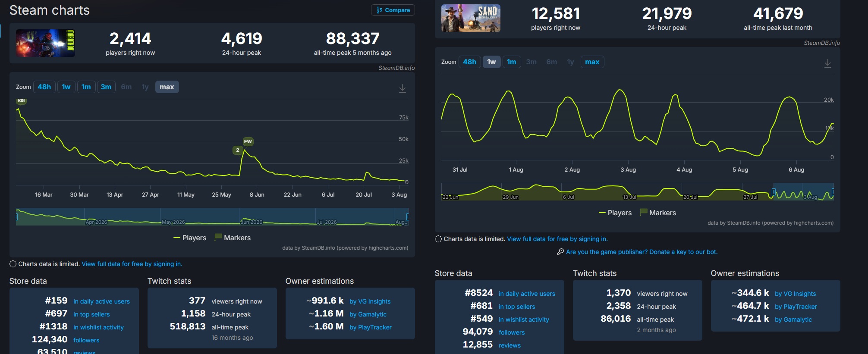Viewport: 868px width, 354px height.
Task: Open the chart export menu above 75k graph
Action: [x=403, y=88]
